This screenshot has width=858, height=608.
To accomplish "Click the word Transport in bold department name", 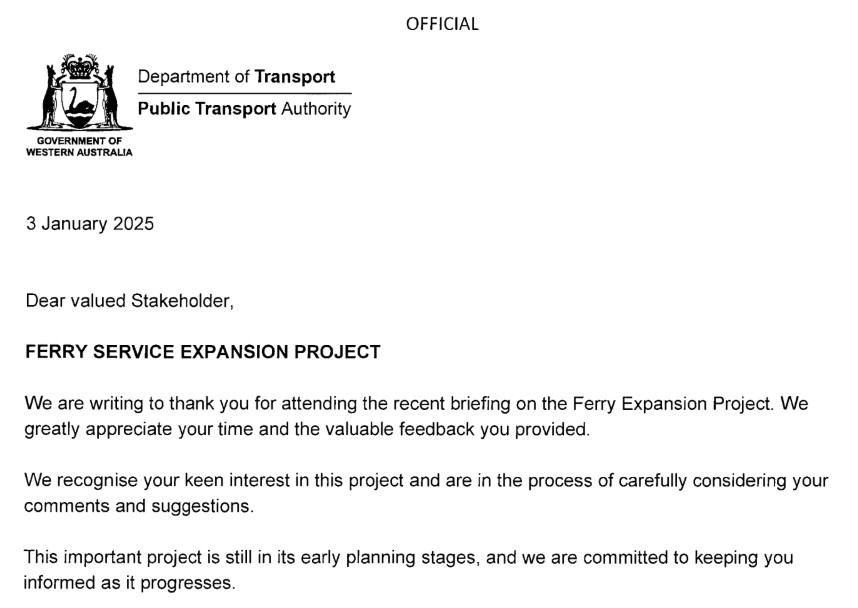I will click(x=295, y=77).
